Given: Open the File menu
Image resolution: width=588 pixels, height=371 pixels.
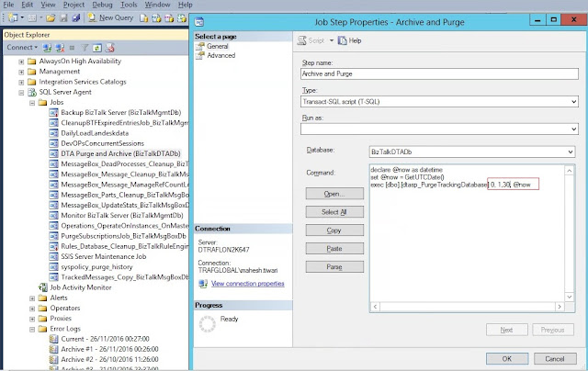Looking at the screenshot, I should coord(8,5).
